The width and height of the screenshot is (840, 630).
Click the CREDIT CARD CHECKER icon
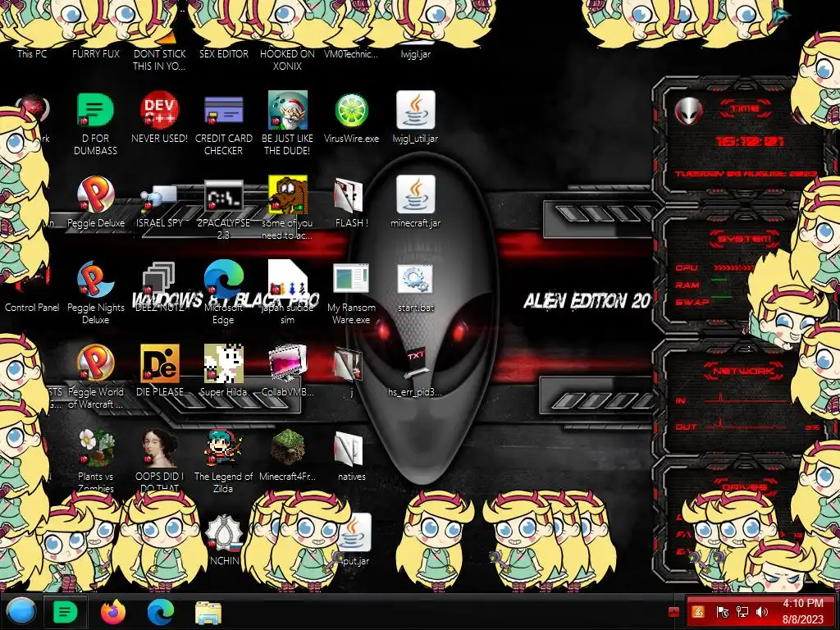[223, 110]
